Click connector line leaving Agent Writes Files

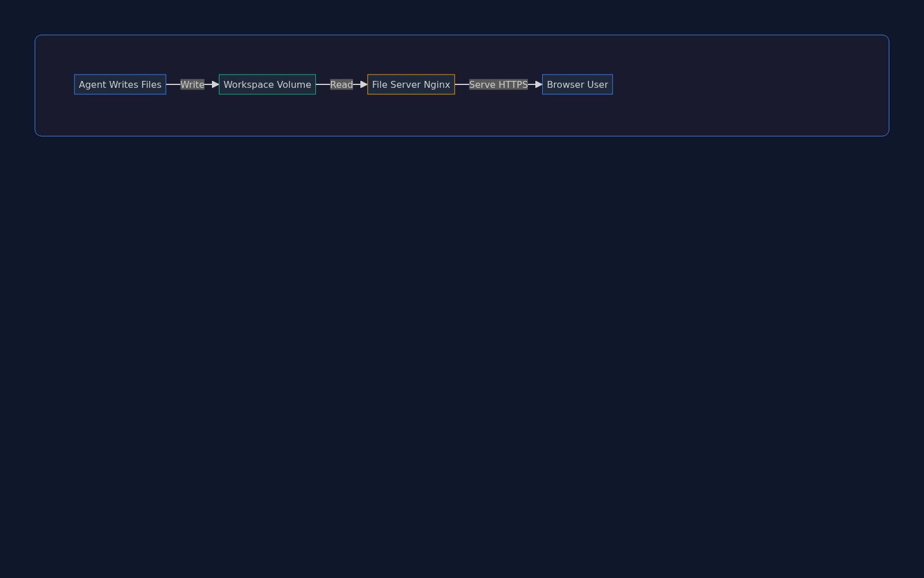click(173, 84)
